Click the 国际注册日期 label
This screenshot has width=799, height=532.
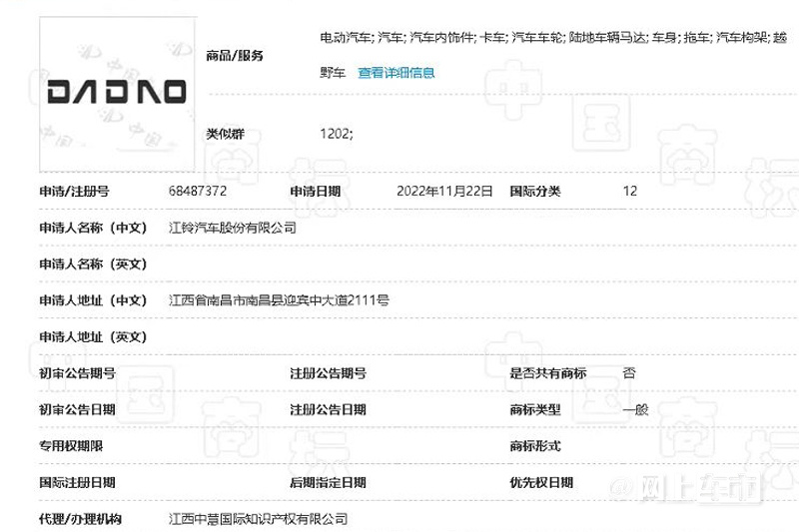pyautogui.click(x=78, y=483)
